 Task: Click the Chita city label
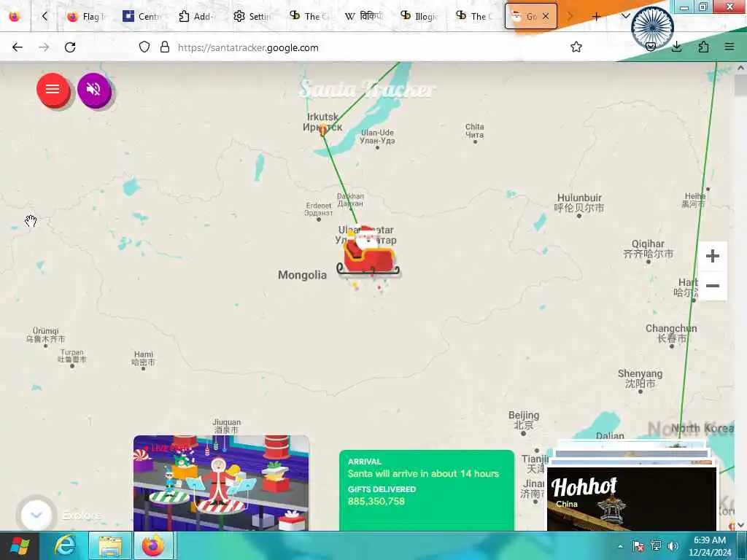tap(474, 131)
